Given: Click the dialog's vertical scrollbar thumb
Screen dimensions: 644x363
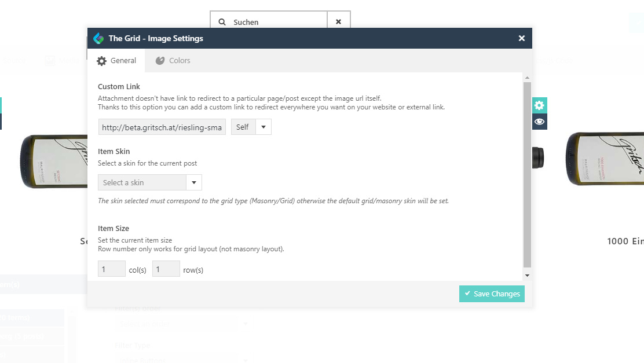Looking at the screenshot, I should tap(527, 175).
